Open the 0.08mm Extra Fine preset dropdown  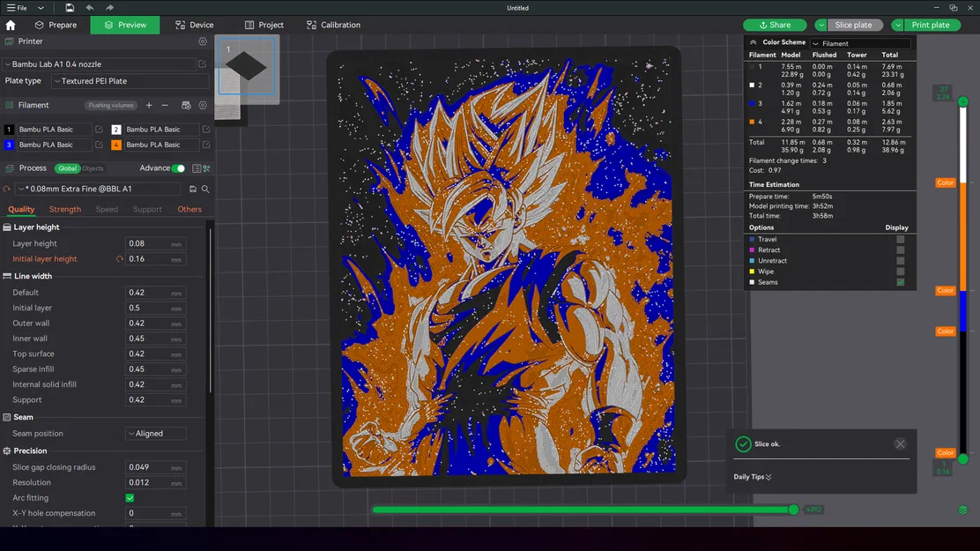99,189
